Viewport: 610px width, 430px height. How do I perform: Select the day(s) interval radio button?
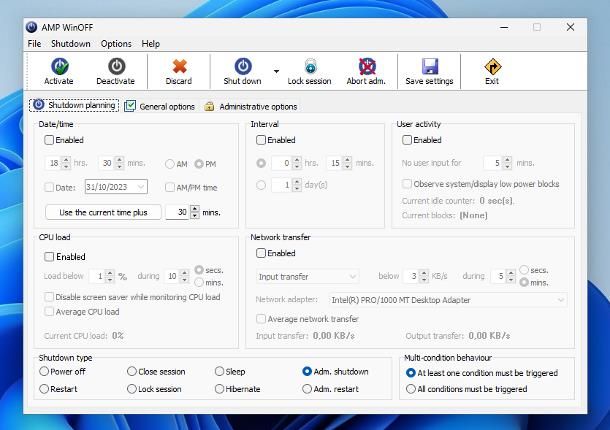click(x=261, y=185)
